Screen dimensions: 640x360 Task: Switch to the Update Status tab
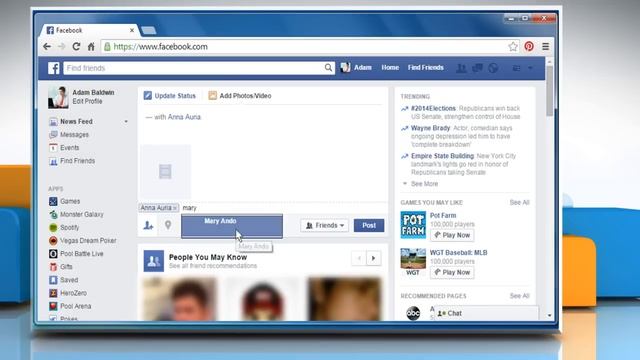click(169, 96)
